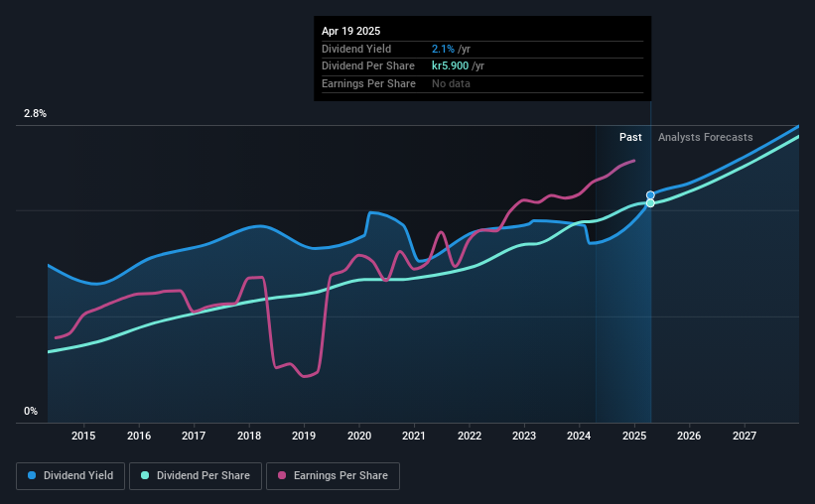The height and width of the screenshot is (504, 815).
Task: Click the kr5.900 dividend per share value
Action: 450,66
